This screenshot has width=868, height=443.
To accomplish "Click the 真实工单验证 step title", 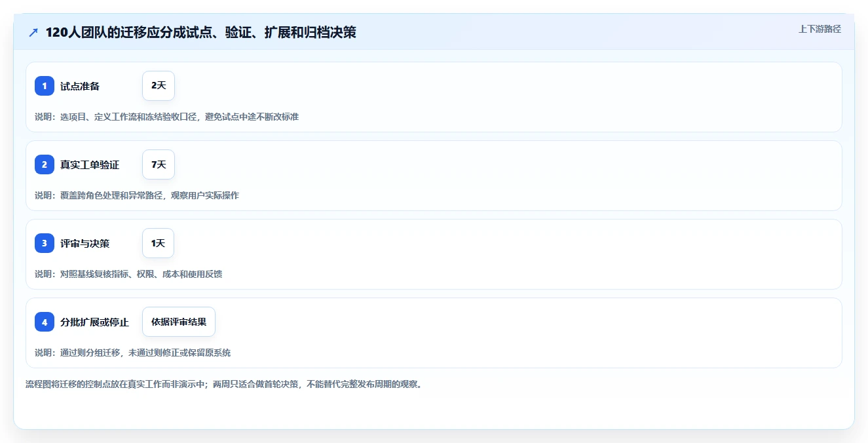I will 90,164.
